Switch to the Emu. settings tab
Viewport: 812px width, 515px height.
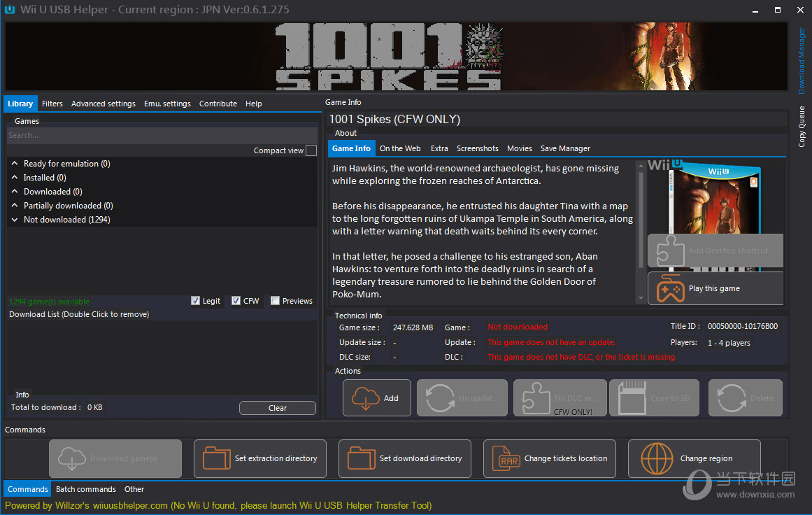[x=167, y=104]
